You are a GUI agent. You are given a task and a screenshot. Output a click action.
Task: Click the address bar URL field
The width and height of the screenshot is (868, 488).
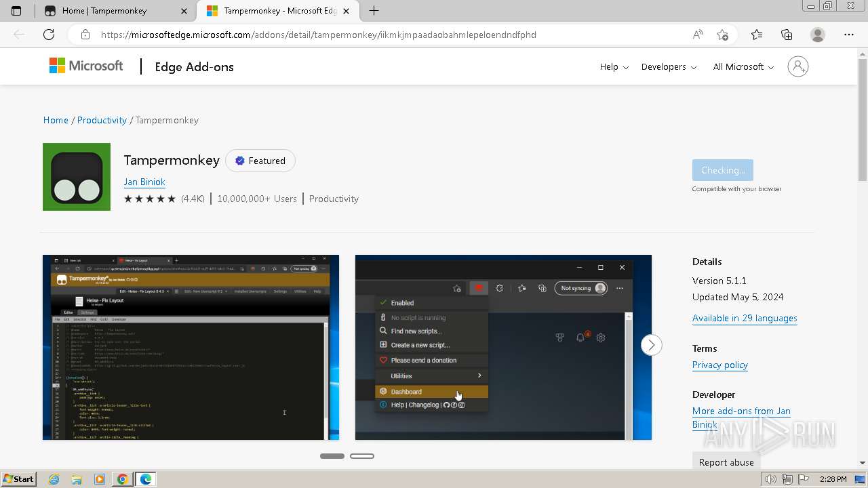393,35
